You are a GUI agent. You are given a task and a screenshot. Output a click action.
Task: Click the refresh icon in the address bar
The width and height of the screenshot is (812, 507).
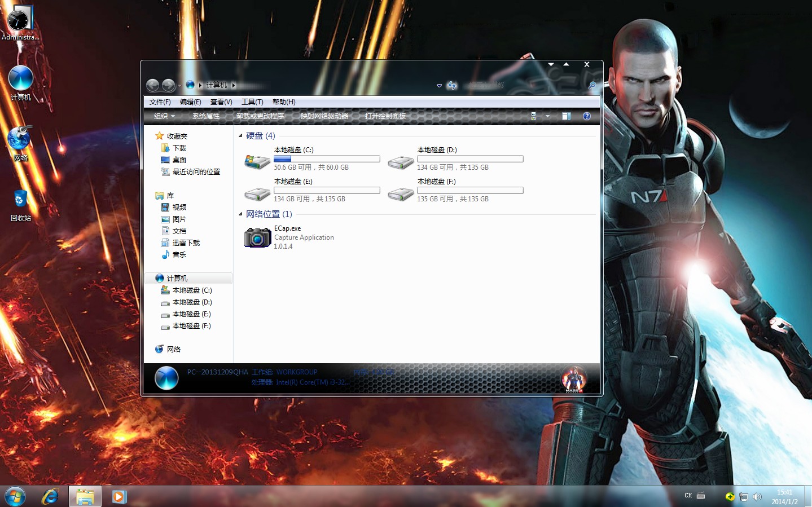pos(452,85)
